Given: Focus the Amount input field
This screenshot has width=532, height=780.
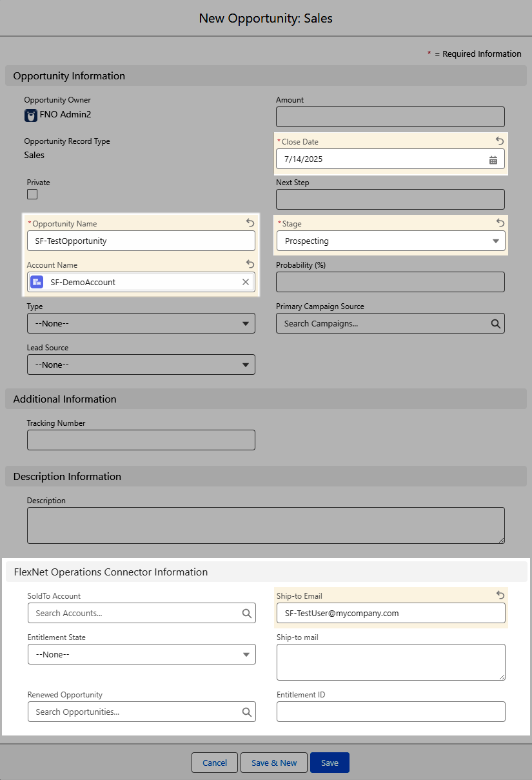Looking at the screenshot, I should [x=390, y=117].
